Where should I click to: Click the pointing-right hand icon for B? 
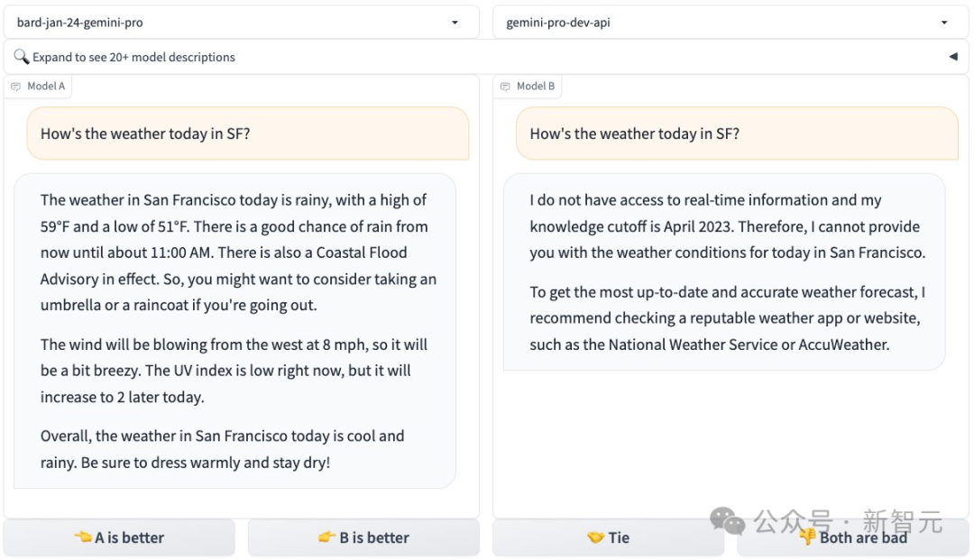(x=326, y=537)
